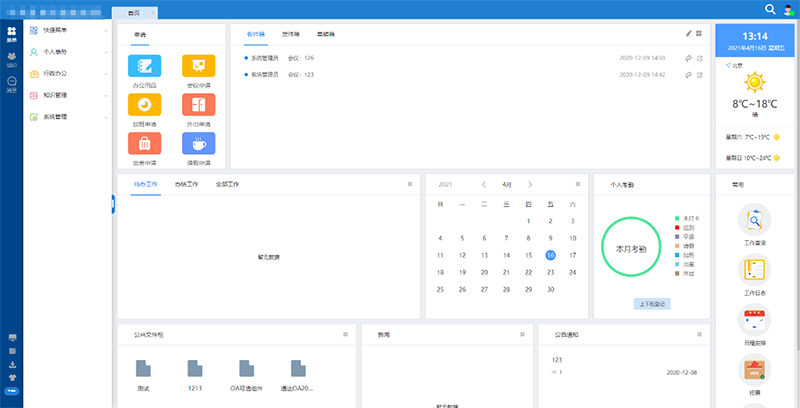This screenshot has height=408, width=800.
Task: Click the edit pencil icon in inbox panel
Action: point(688,33)
